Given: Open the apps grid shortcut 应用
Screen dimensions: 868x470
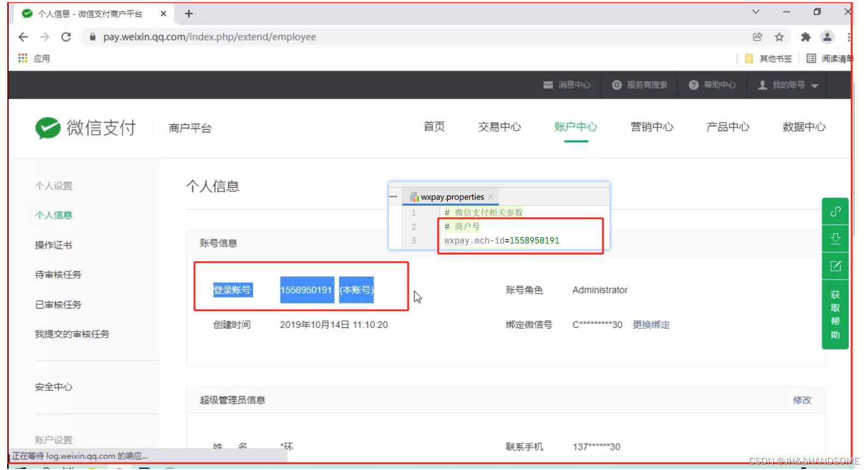Looking at the screenshot, I should [34, 58].
